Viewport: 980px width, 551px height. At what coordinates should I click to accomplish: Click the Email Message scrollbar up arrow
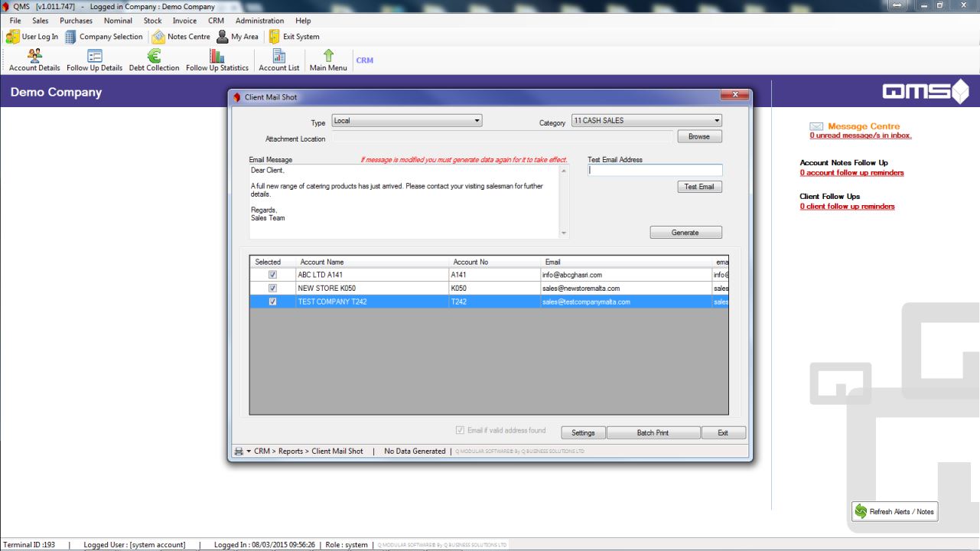click(565, 170)
